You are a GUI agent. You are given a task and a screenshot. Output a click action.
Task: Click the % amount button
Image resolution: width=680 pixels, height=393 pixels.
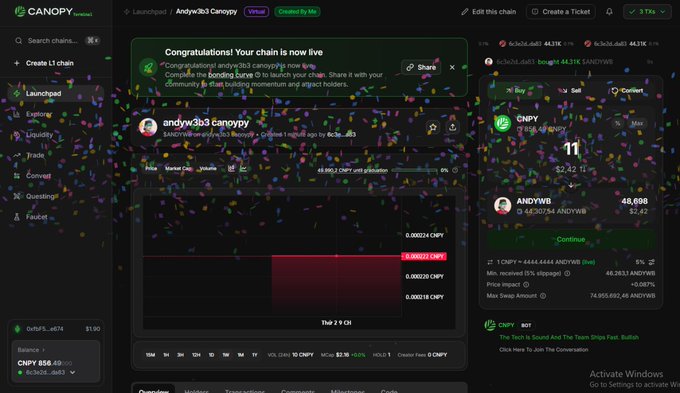point(618,124)
